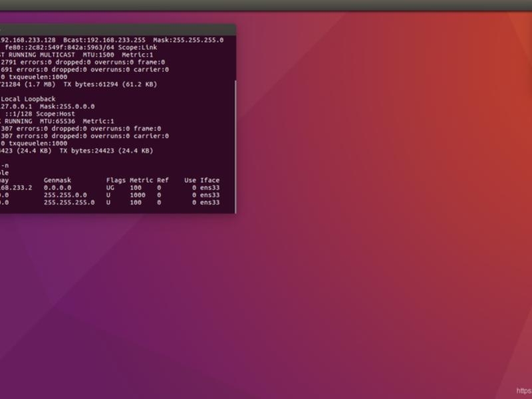Select the IPv6 address fe80::2c82:549f:842a:5963/64
This screenshot has width=532, height=399.
(60, 47)
